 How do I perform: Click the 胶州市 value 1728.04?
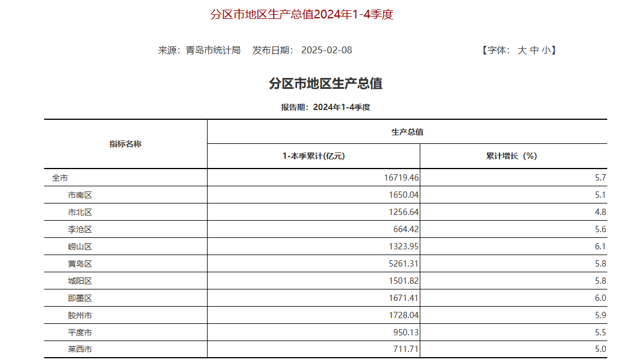(x=404, y=315)
